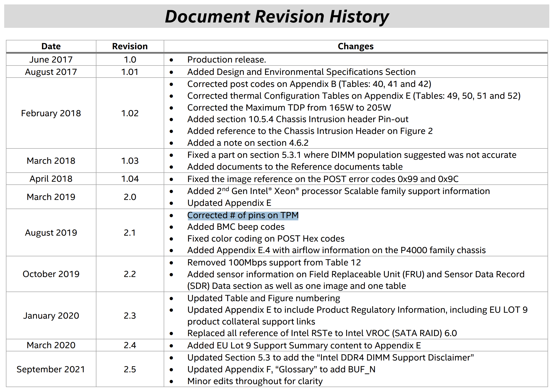Click 'Updated Appendix F, Glossary to add BUF_N'
This screenshot has width=551, height=392.
pos(281,369)
